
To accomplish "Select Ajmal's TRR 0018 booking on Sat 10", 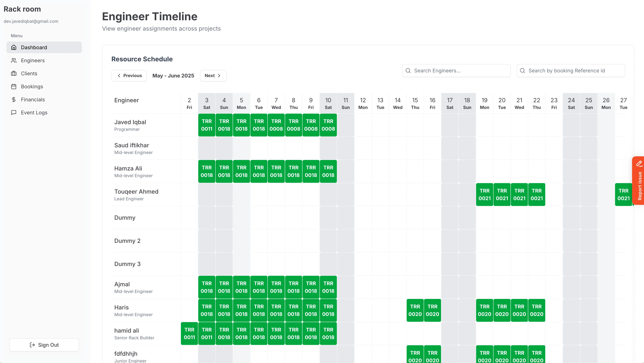I will pyautogui.click(x=328, y=287).
